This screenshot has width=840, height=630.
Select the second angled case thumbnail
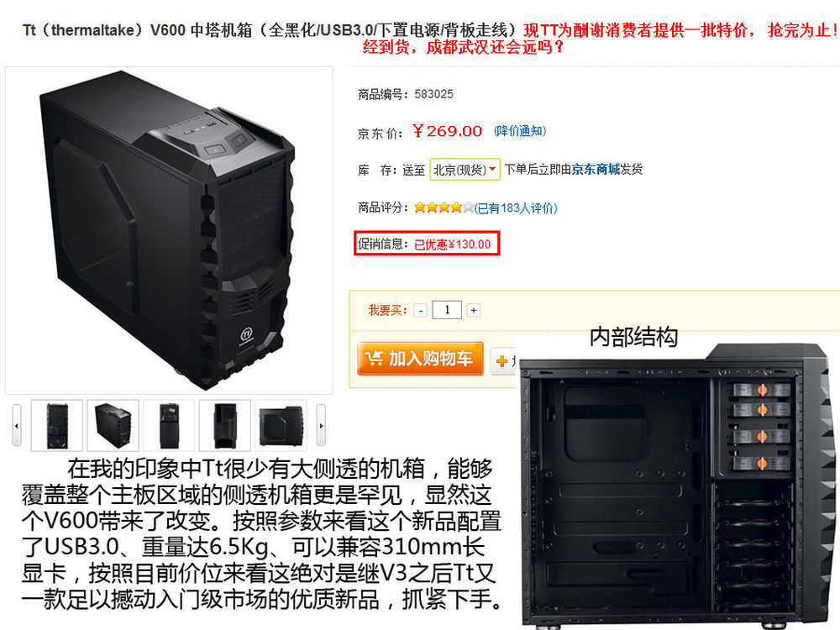[113, 425]
